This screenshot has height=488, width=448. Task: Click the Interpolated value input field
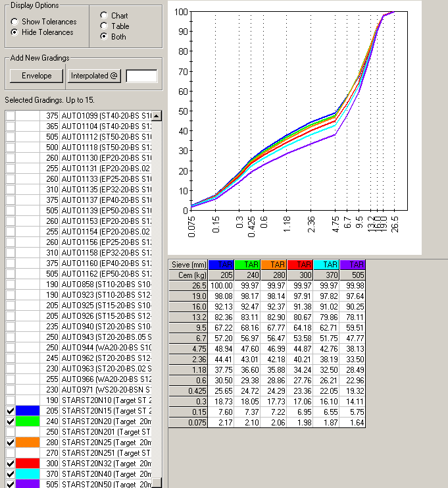(141, 76)
